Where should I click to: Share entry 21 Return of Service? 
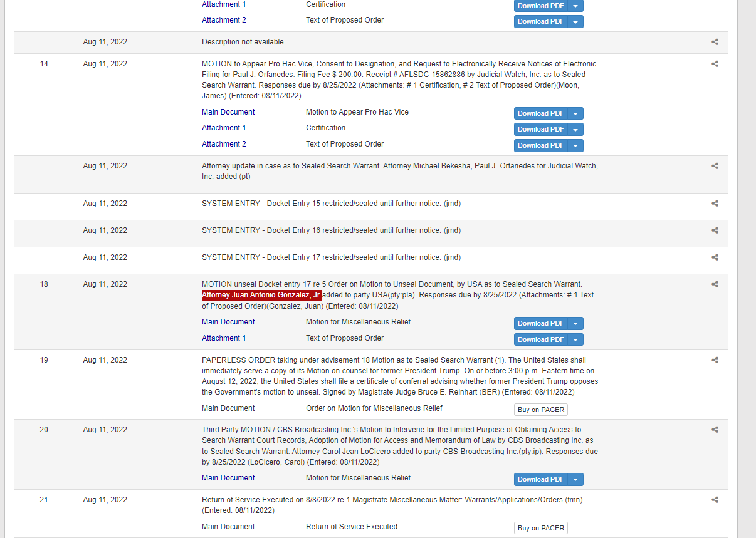click(x=715, y=500)
